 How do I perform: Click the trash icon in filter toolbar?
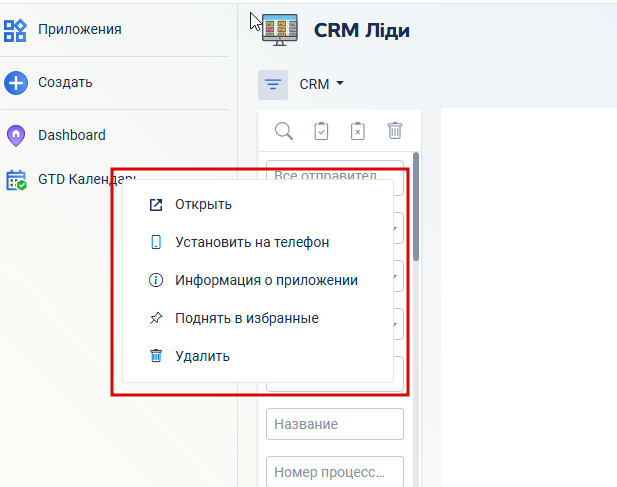395,131
